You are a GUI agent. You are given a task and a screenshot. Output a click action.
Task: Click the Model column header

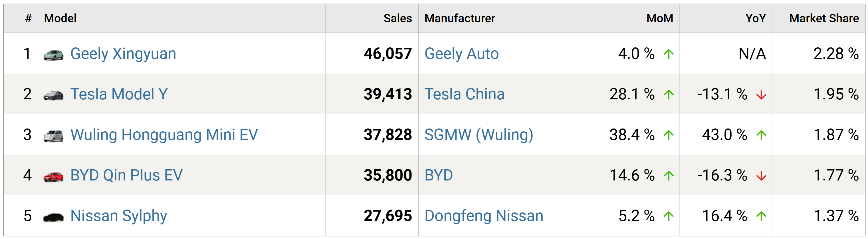60,18
